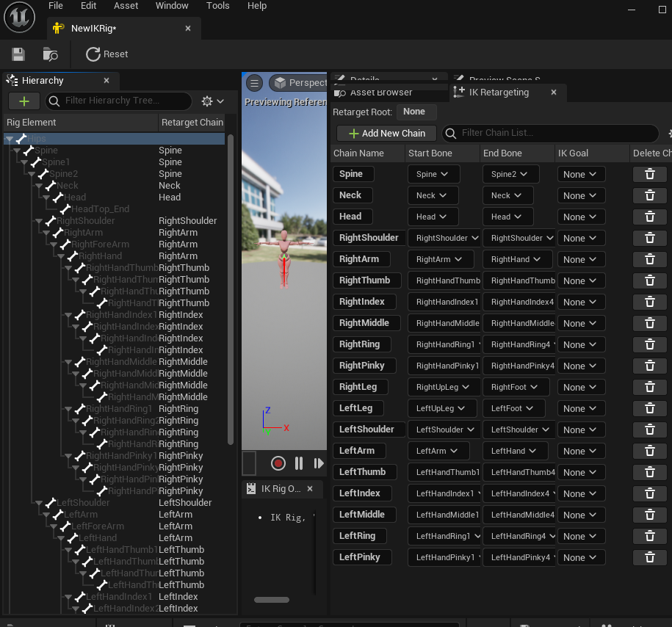This screenshot has width=672, height=627.
Task: Delete the LeftArm chain
Action: [x=650, y=451]
